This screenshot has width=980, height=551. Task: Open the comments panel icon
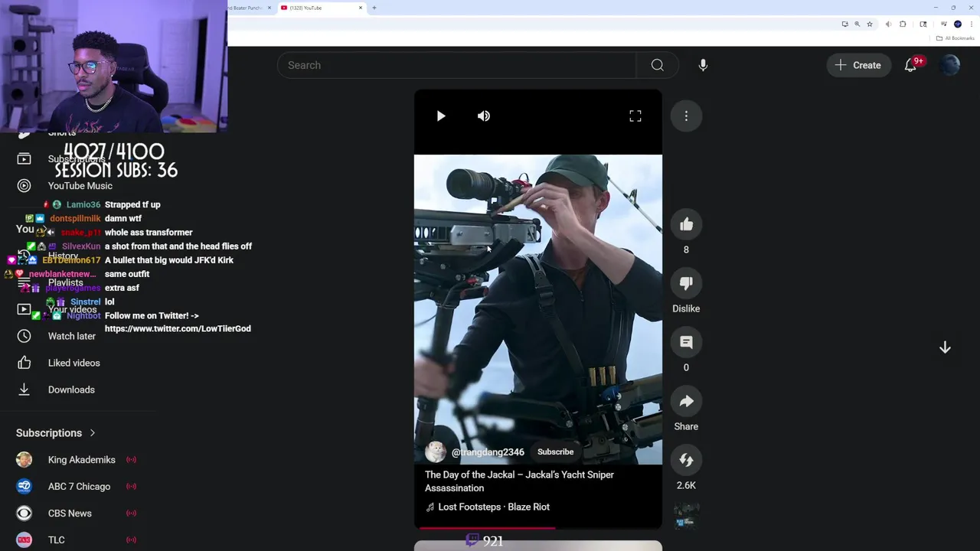686,342
